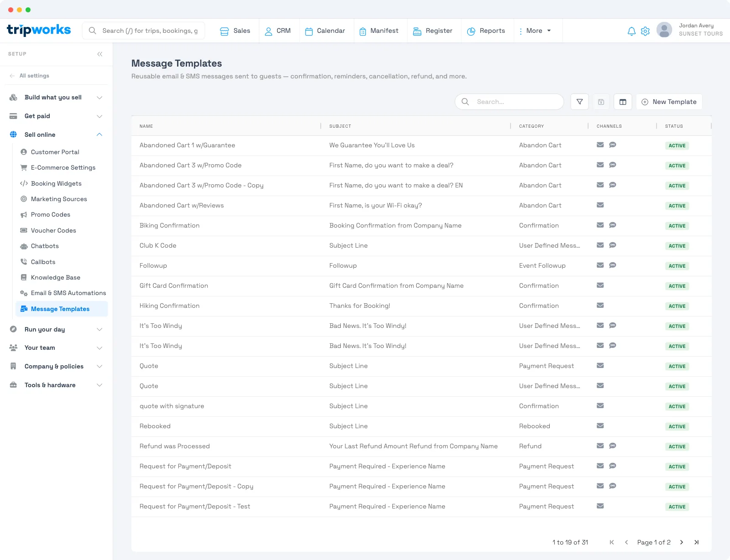Image resolution: width=730 pixels, height=560 pixels.
Task: Expand the Run your day section
Action: tap(56, 329)
